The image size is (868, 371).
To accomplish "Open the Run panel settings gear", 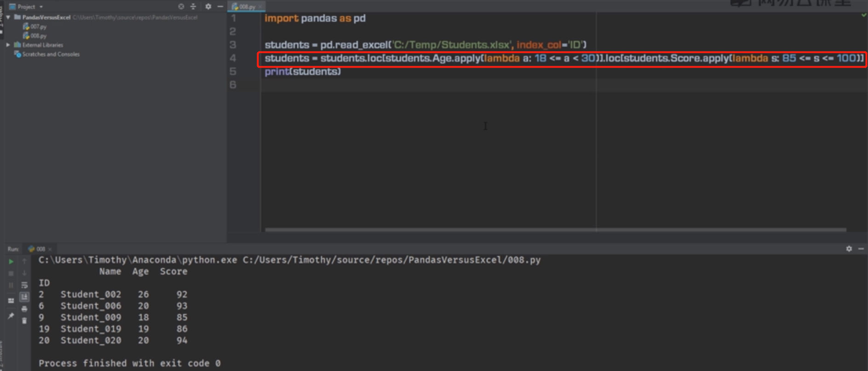I will [x=849, y=249].
